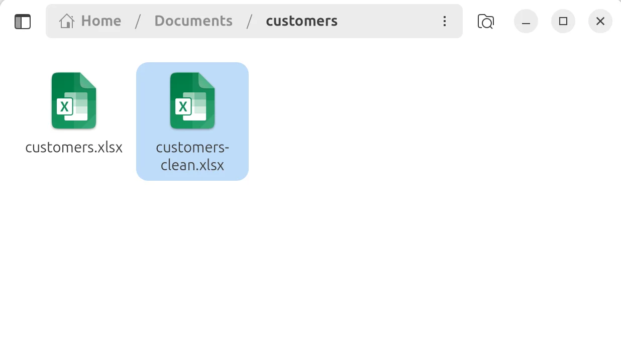Open the search files icon

pos(485,22)
